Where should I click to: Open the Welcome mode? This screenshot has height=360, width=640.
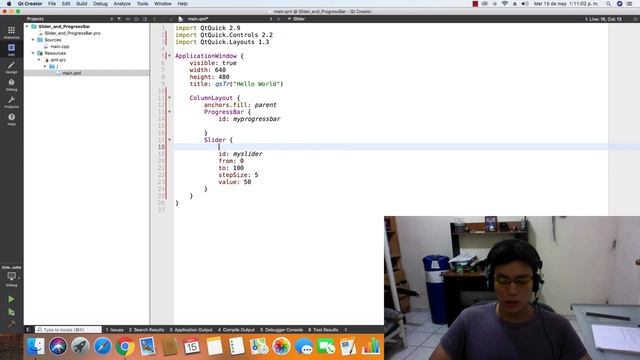click(11, 32)
